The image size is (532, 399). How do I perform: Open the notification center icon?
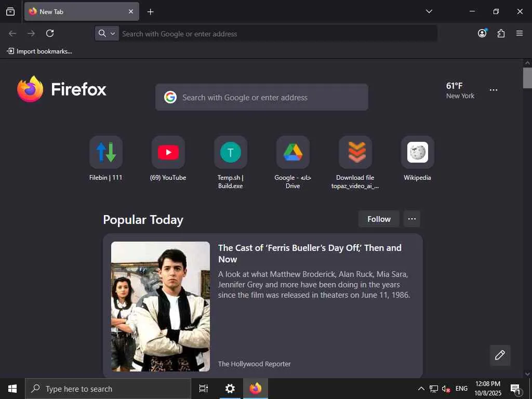(515, 389)
